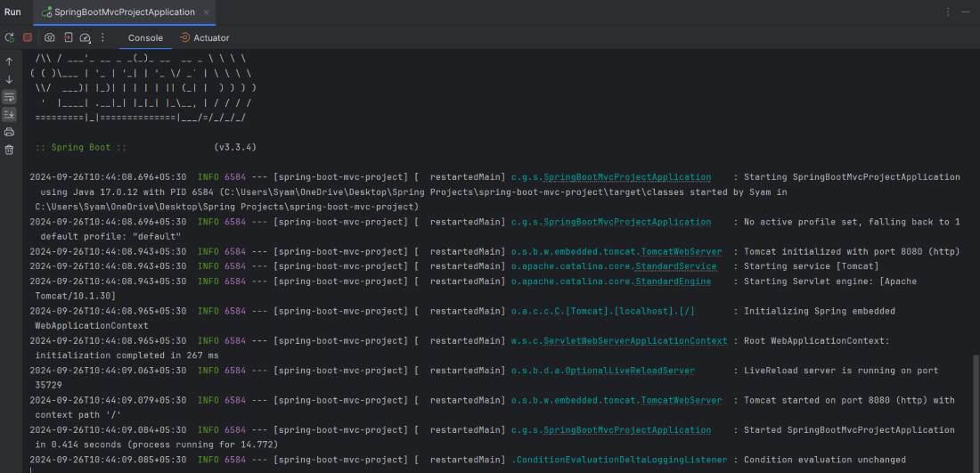Click the console vertical scrollbar thumb
Viewport: 980px width, 473px height.
pos(976,414)
